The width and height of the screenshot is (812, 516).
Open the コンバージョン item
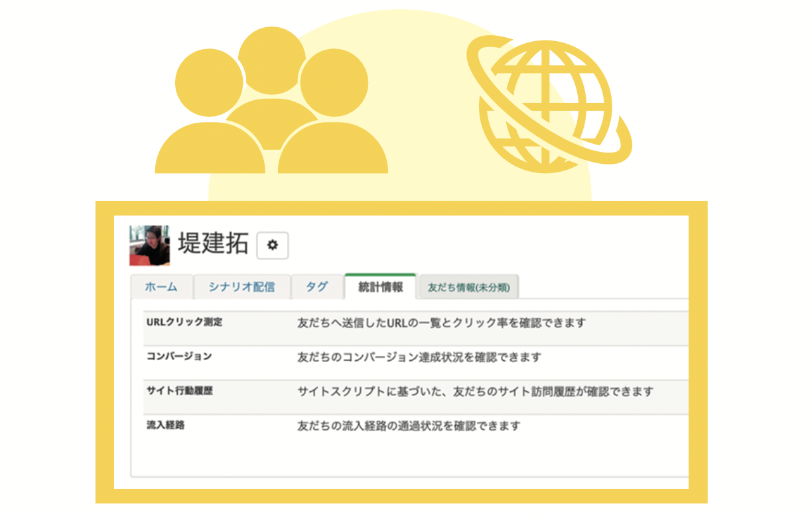pos(178,357)
